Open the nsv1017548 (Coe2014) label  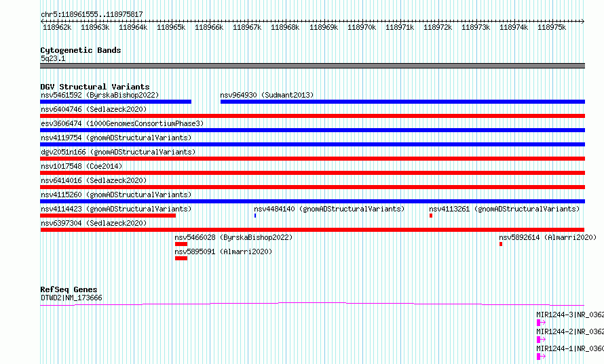(x=81, y=166)
